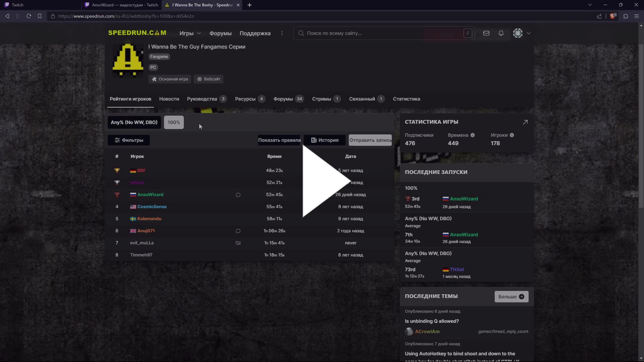
Task: Play the video proof icon next to Anuj071
Action: [x=238, y=231]
